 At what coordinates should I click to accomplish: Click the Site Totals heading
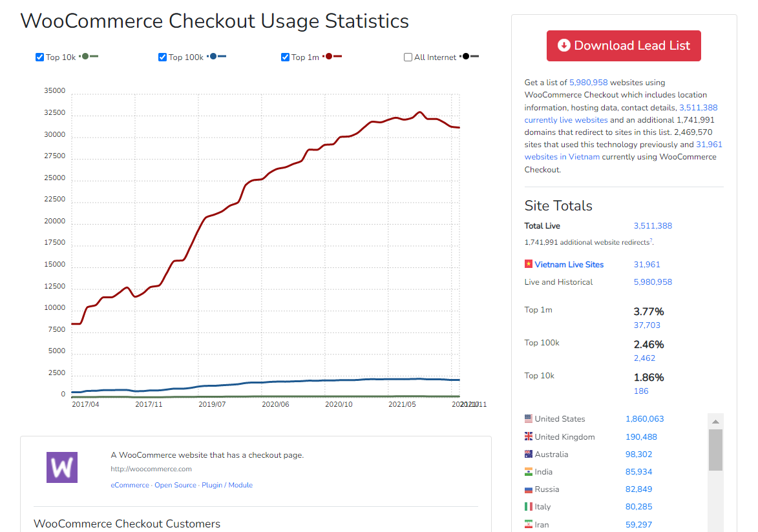pyautogui.click(x=558, y=206)
